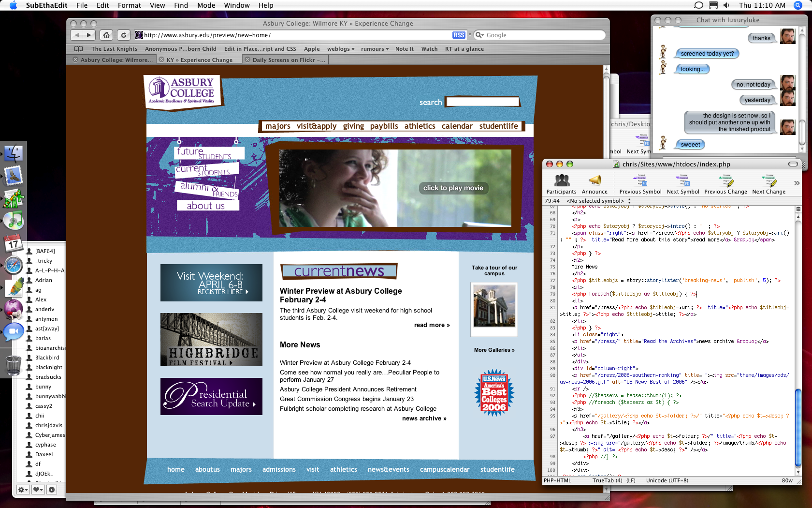
Task: Switch to 'Asbury College: Wilmore...' tab
Action: [x=112, y=60]
